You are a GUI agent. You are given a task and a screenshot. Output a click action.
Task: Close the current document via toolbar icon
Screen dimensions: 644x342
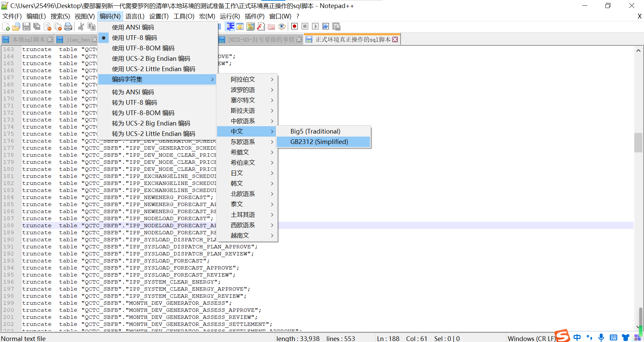47,27
